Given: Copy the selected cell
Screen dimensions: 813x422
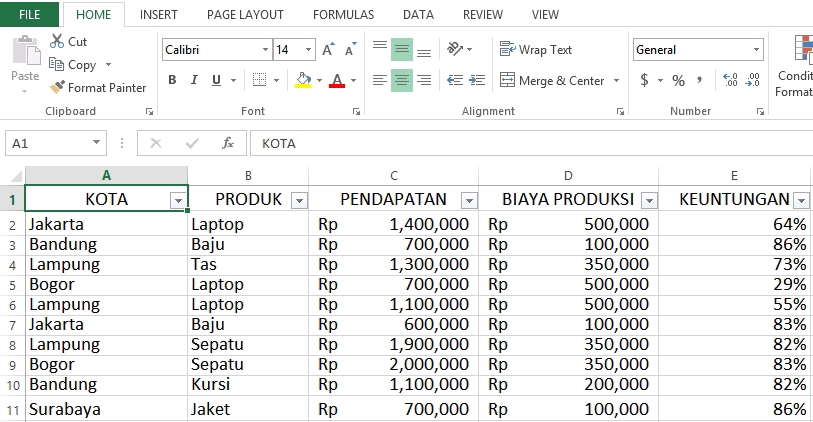Looking at the screenshot, I should pyautogui.click(x=73, y=65).
